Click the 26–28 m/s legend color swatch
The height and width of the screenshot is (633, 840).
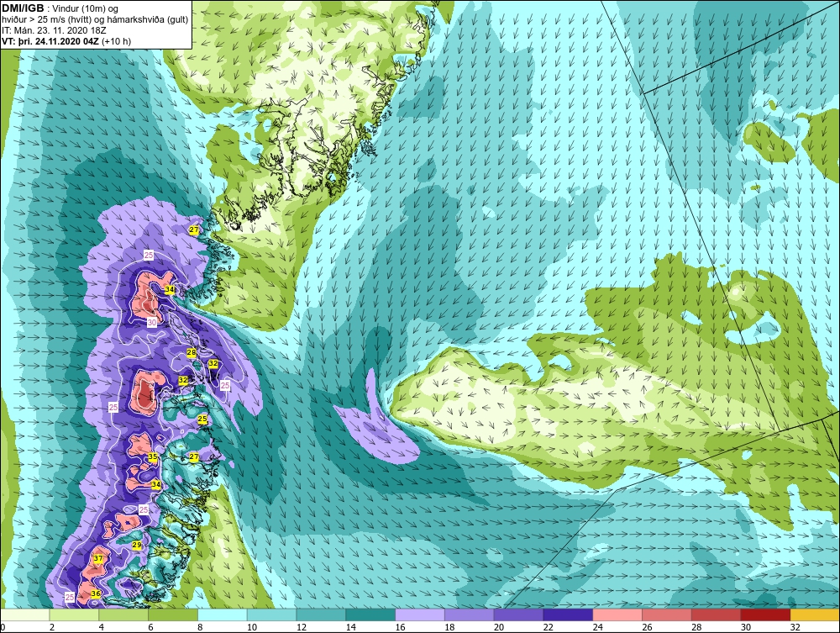666,615
